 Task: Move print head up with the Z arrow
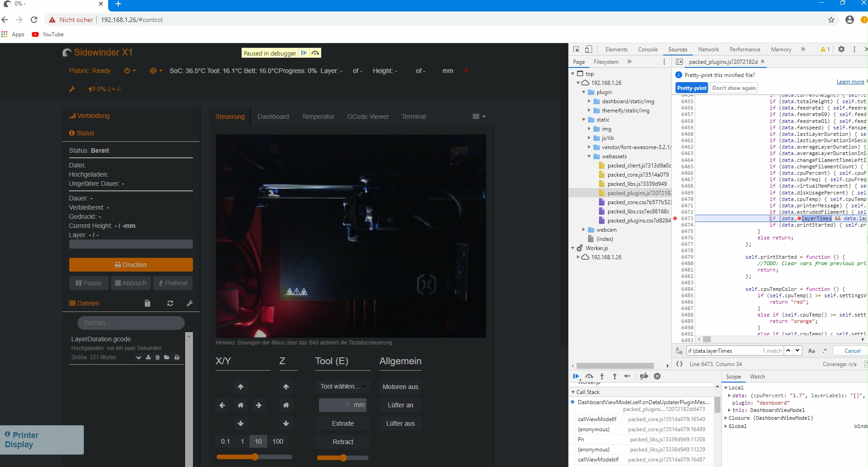click(x=286, y=387)
